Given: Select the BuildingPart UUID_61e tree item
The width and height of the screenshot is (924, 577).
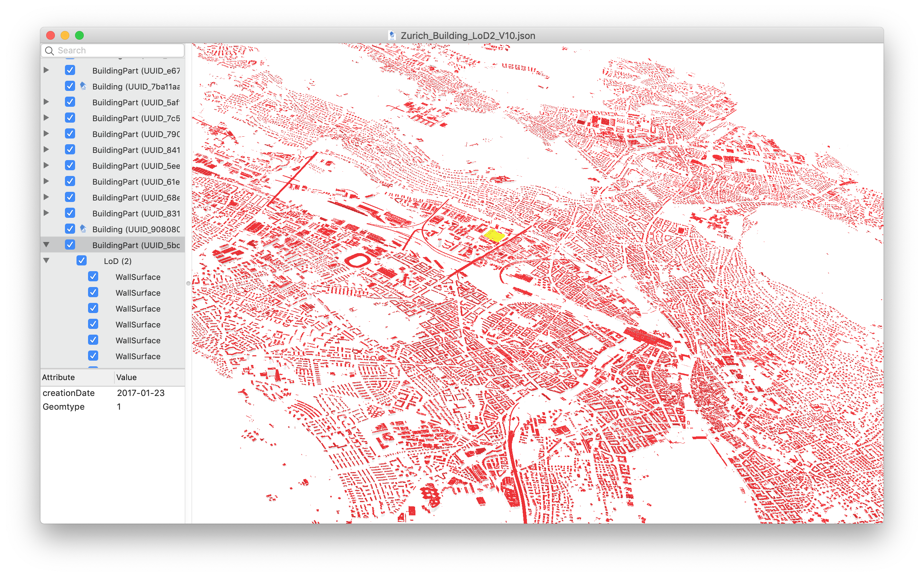Looking at the screenshot, I should (136, 182).
